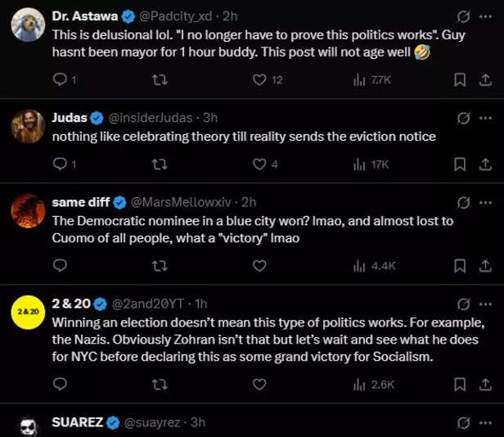Retweet the Judas post
The height and width of the screenshot is (437, 504).
pos(161,164)
